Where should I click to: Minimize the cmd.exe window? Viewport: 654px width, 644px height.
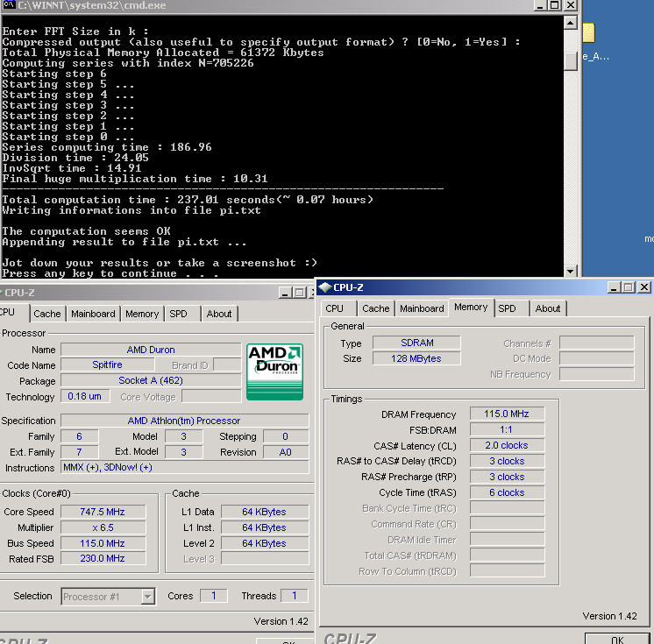pyautogui.click(x=541, y=5)
